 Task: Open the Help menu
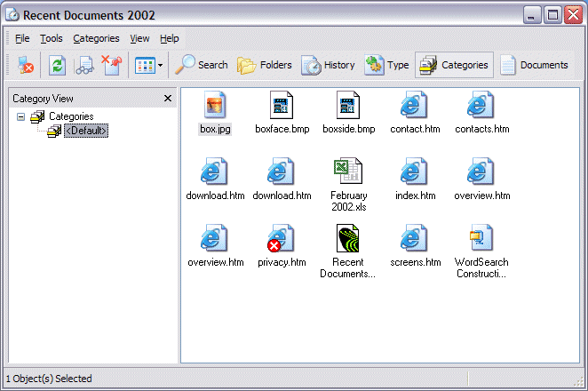pos(169,38)
